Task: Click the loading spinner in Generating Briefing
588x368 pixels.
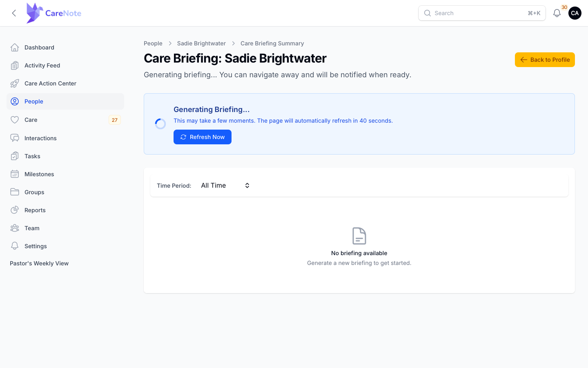Action: tap(160, 124)
